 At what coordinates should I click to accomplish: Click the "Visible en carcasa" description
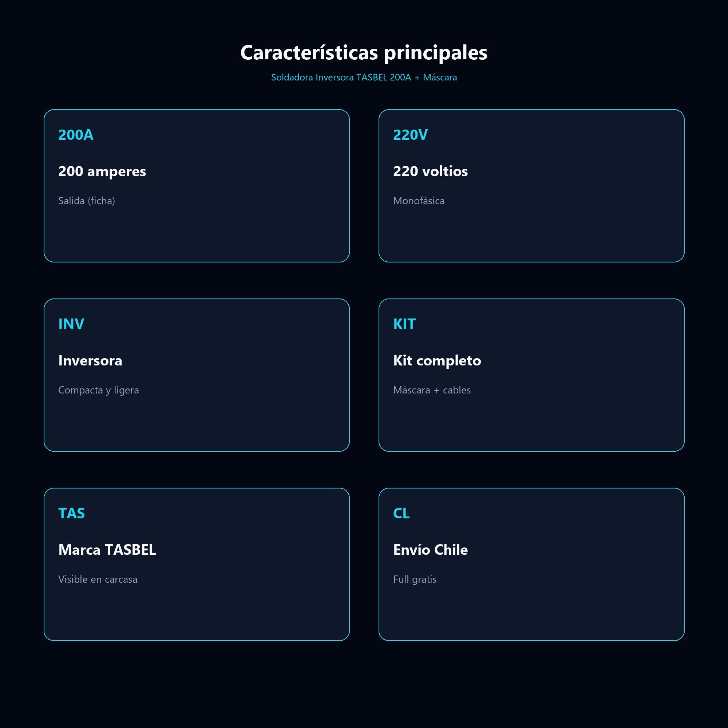coord(98,579)
